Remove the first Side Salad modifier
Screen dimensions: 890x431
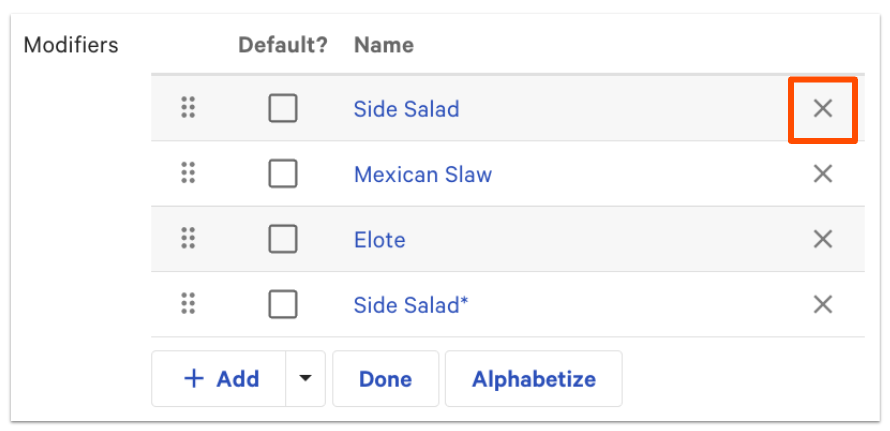click(x=822, y=109)
